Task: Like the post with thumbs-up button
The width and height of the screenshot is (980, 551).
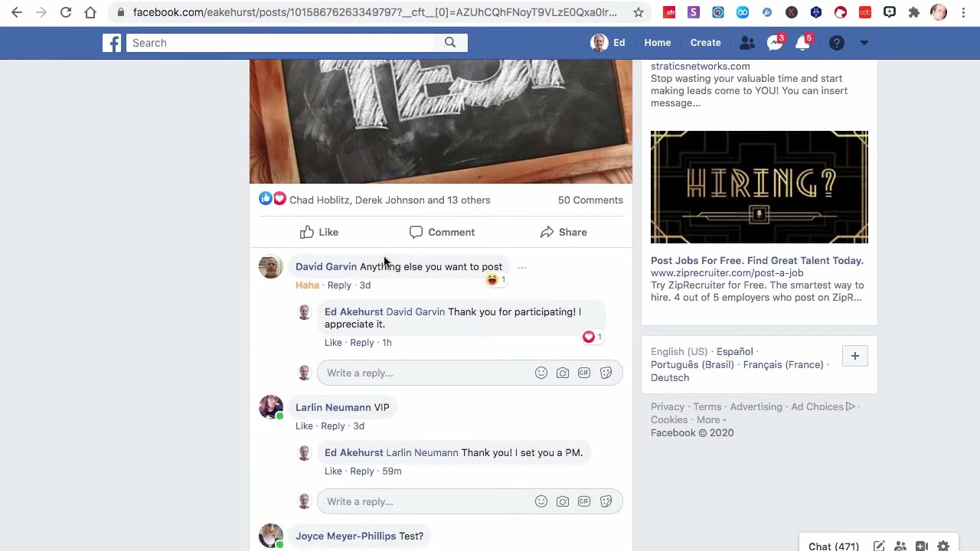Action: (x=319, y=232)
